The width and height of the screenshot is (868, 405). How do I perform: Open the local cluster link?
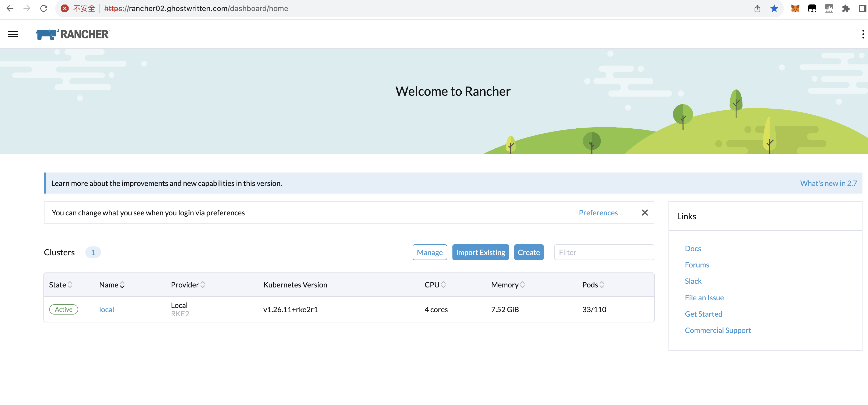pyautogui.click(x=107, y=309)
